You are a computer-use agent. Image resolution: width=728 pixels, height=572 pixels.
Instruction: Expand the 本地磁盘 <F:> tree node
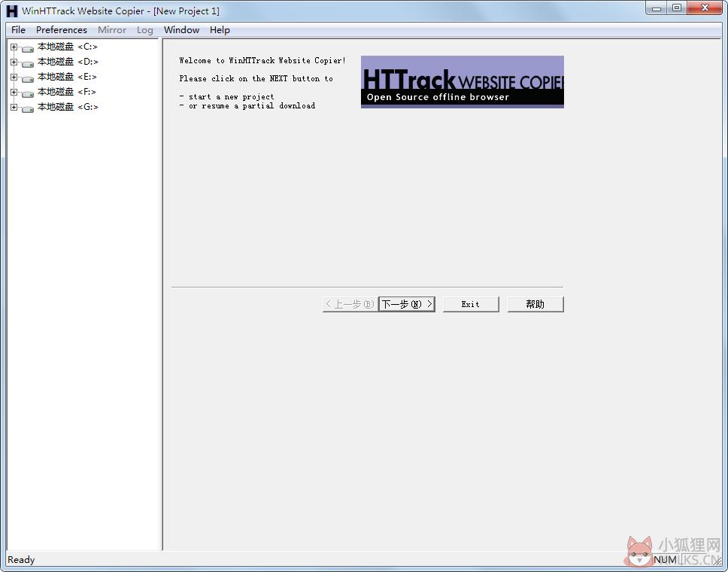pos(14,92)
